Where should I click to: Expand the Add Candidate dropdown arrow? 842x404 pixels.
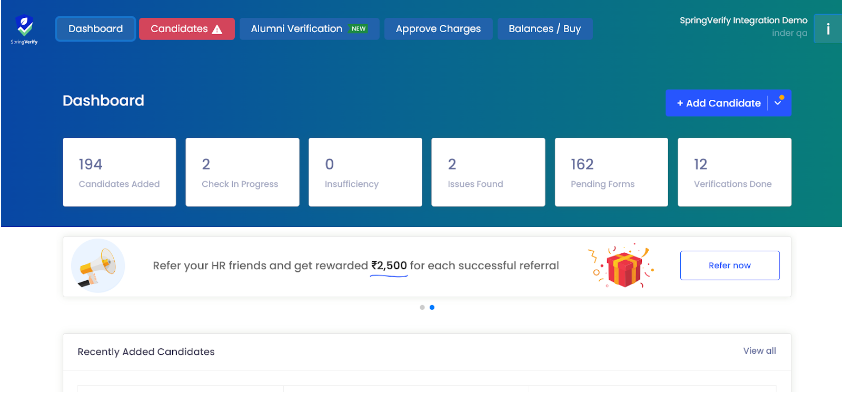click(778, 103)
